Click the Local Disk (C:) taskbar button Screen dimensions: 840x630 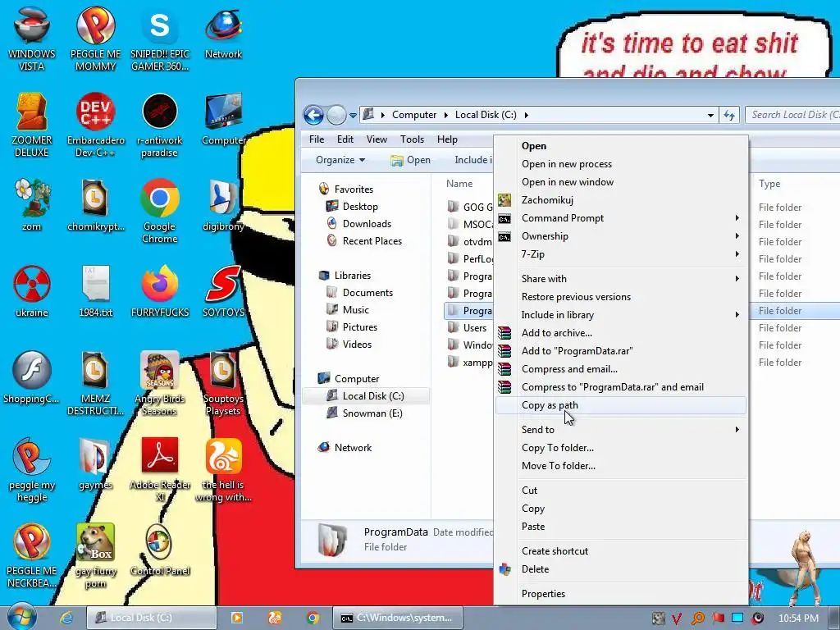pyautogui.click(x=152, y=618)
